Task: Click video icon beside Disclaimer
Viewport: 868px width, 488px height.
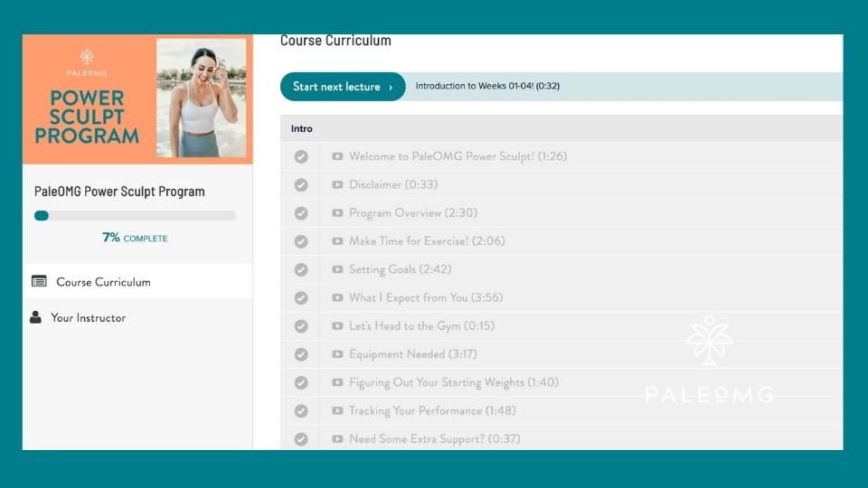Action: click(x=337, y=184)
